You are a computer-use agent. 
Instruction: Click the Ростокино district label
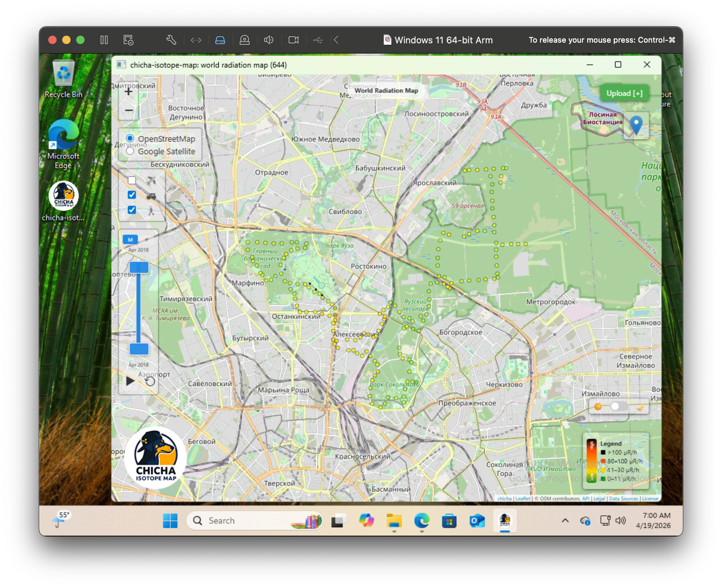tap(369, 266)
